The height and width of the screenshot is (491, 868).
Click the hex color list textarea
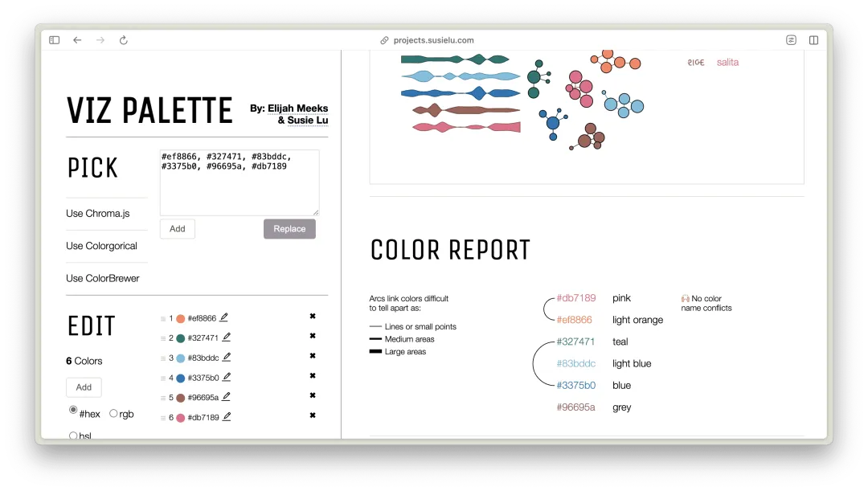coord(240,182)
